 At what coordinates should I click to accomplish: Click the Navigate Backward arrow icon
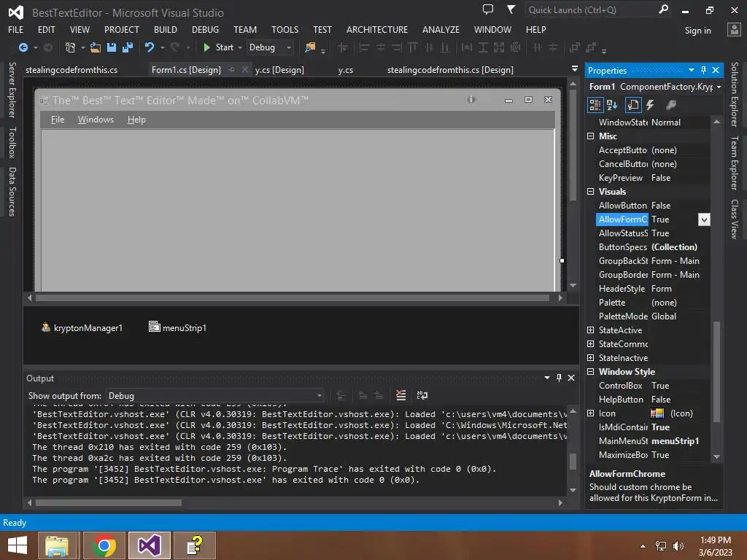tap(23, 47)
